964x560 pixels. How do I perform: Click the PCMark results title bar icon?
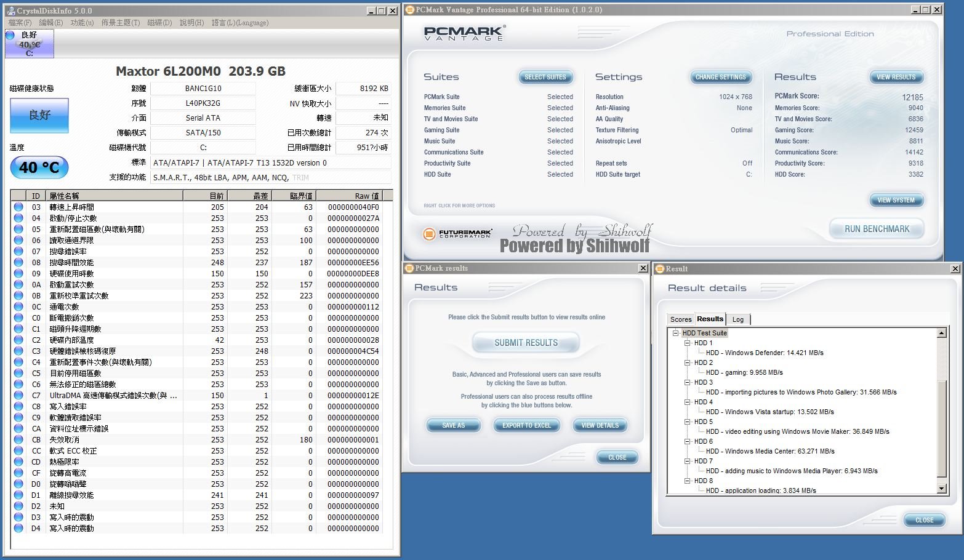[x=409, y=268]
